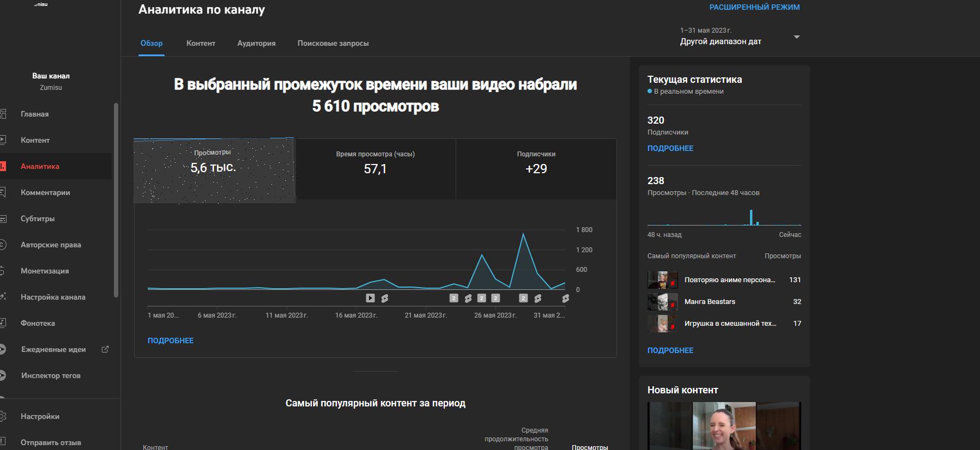Click the Shorts marker beside the play marker
This screenshot has height=450, width=980.
(385, 298)
